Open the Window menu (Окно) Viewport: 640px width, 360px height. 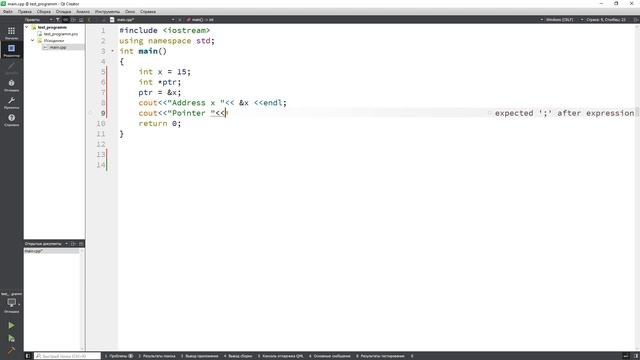130,12
